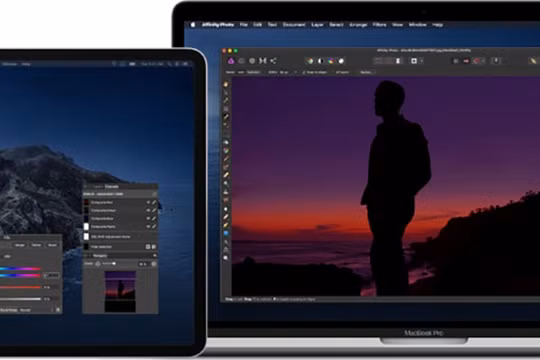
Task: Adjust the red Saturation Shift slider
Action: pyautogui.click(x=20, y=287)
